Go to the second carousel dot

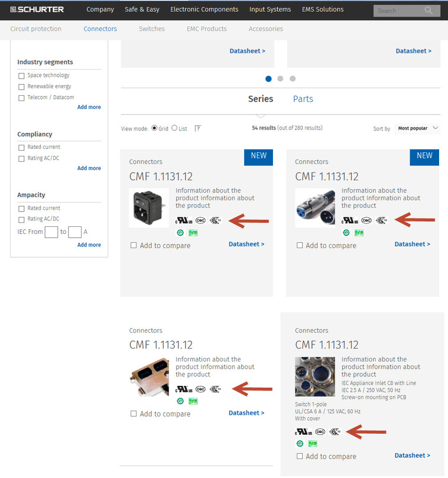(280, 79)
